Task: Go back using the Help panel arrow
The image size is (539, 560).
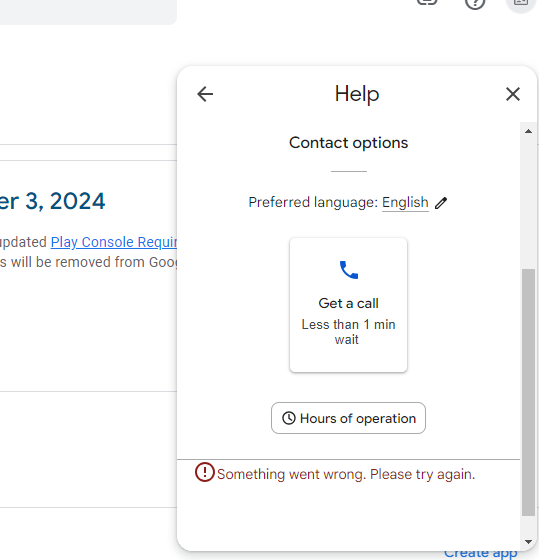Action: pyautogui.click(x=205, y=94)
